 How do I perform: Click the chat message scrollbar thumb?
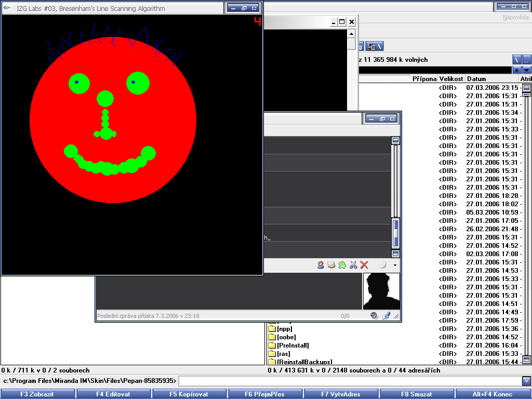coord(395,232)
